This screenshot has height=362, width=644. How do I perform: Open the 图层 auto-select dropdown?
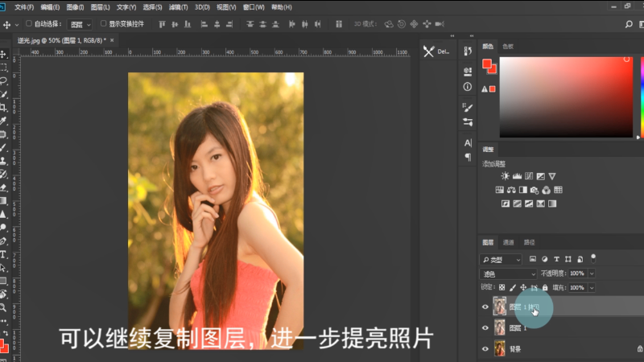(x=79, y=25)
